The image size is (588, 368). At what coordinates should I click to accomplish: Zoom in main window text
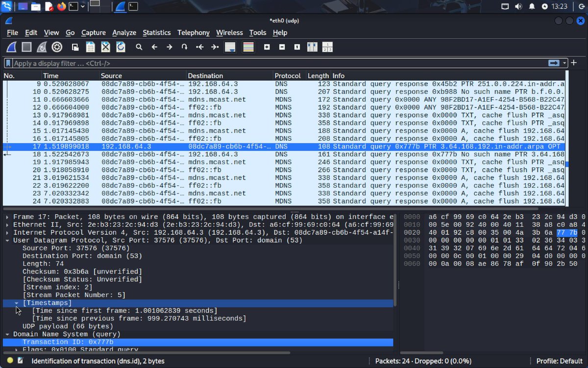(267, 47)
